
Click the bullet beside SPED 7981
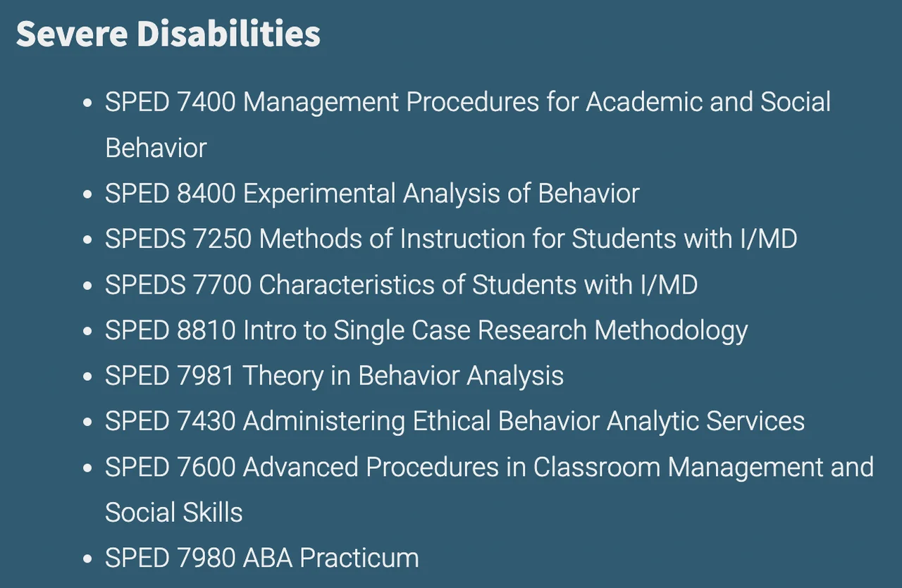click(87, 377)
